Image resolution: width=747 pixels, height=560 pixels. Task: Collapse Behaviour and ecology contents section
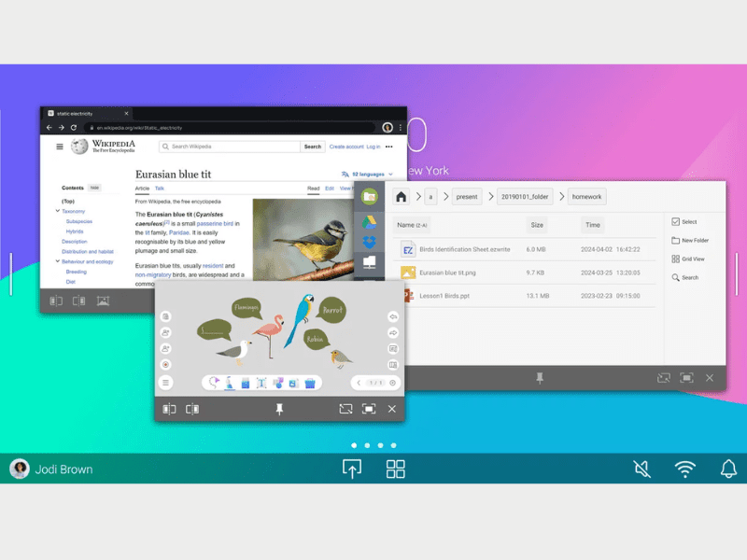[x=58, y=261]
